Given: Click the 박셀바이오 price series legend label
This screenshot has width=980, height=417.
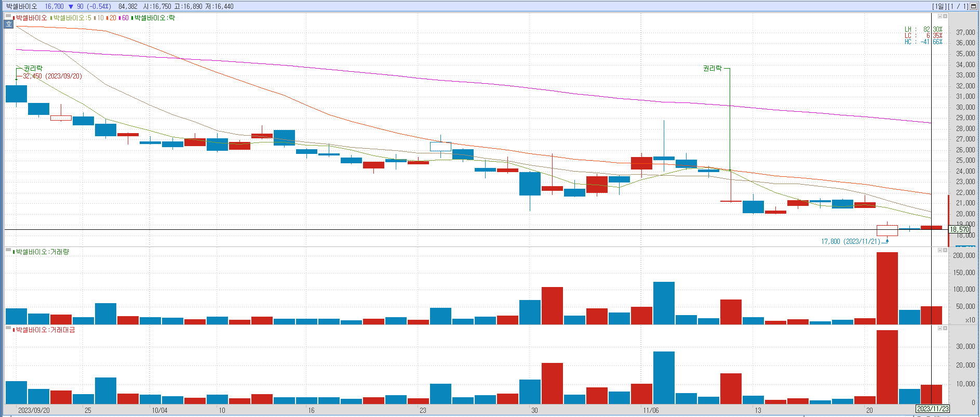Looking at the screenshot, I should 31,18.
